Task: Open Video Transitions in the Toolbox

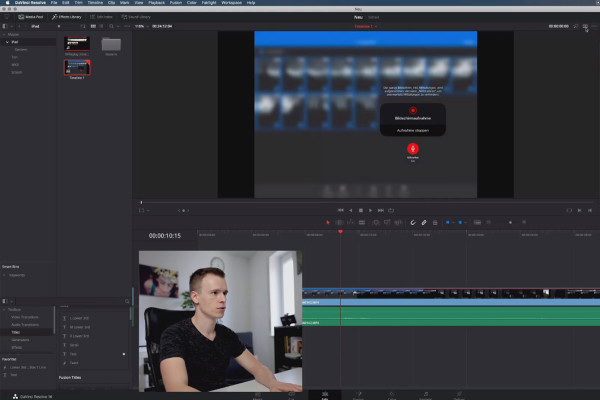Action: [24, 317]
